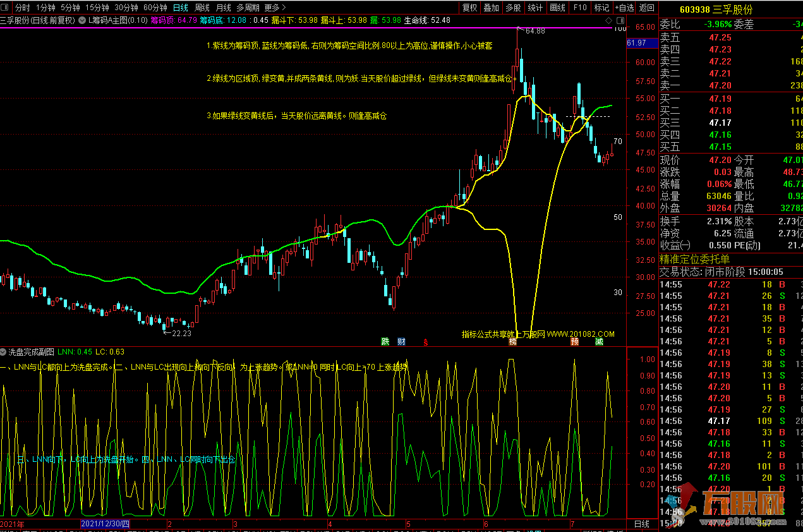Screen dimensions: 803x532
Task: Click the green 跌 marker under the chart
Action: pos(385,342)
